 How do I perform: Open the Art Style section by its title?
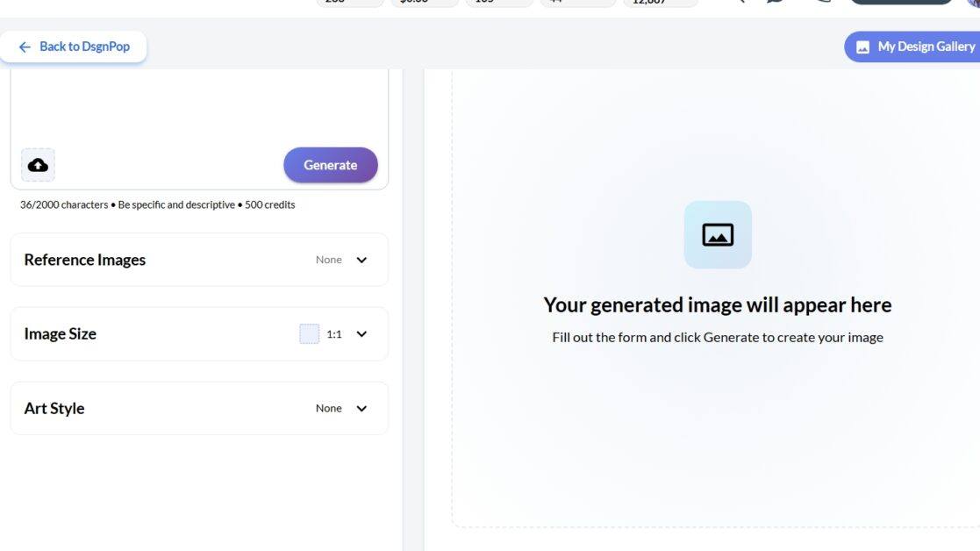pos(54,409)
